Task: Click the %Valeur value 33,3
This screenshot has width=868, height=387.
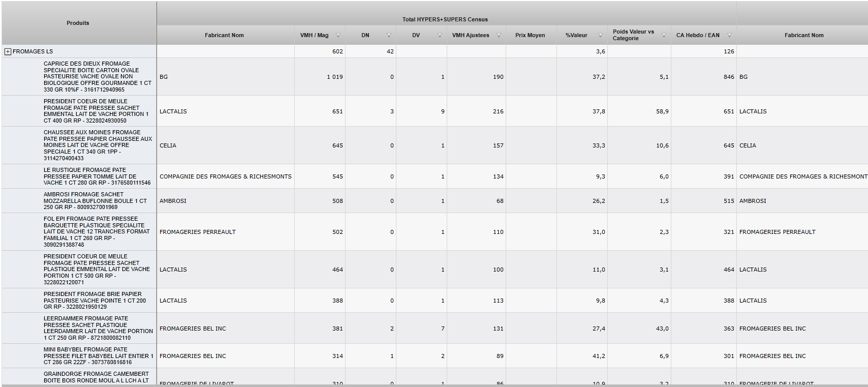Action: coord(599,145)
